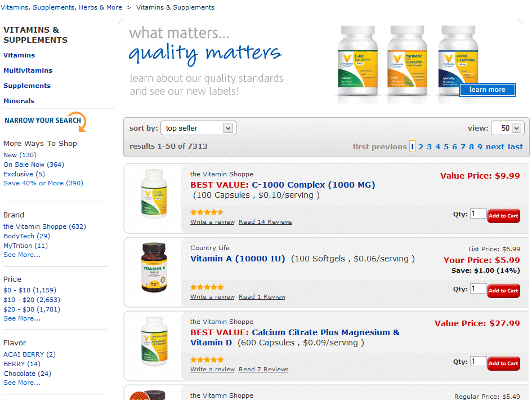Filter by On Sale Now items
The height and width of the screenshot is (400, 532).
tap(34, 165)
